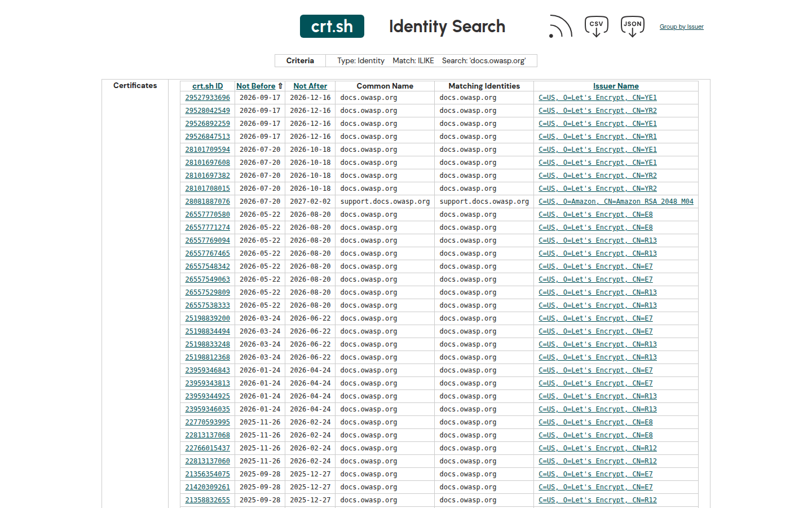The image size is (812, 508).
Task: Select the 2027-02-02 Not After date
Action: point(310,202)
